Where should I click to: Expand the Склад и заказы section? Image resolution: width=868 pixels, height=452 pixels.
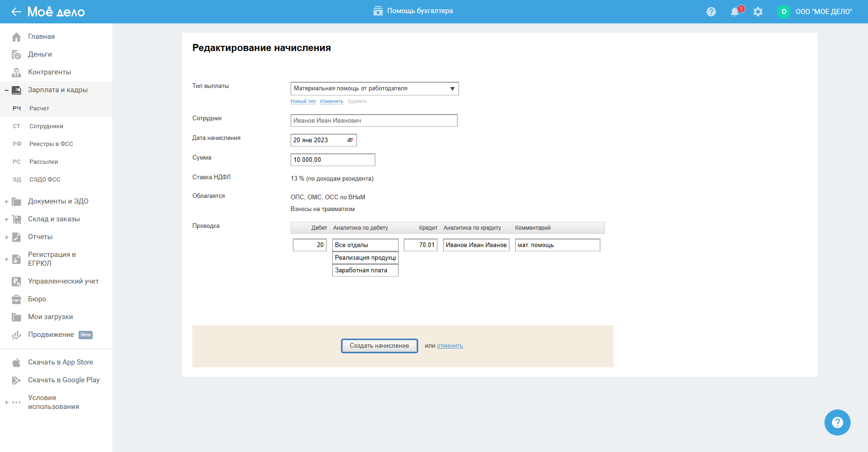[x=7, y=219]
